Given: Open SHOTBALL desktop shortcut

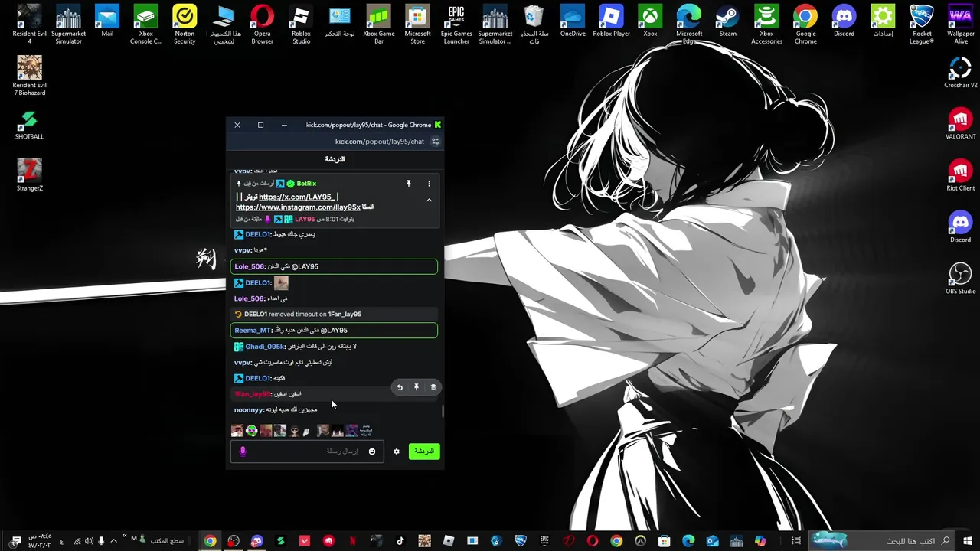Looking at the screenshot, I should 29,124.
